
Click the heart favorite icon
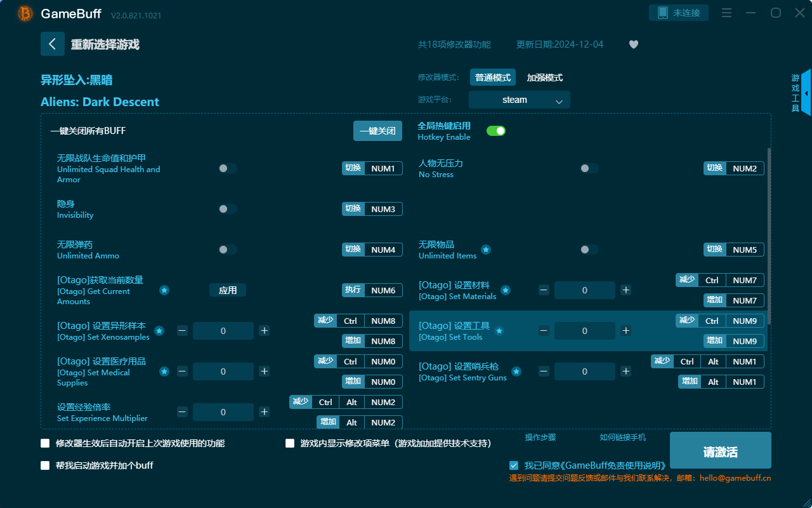click(x=633, y=44)
